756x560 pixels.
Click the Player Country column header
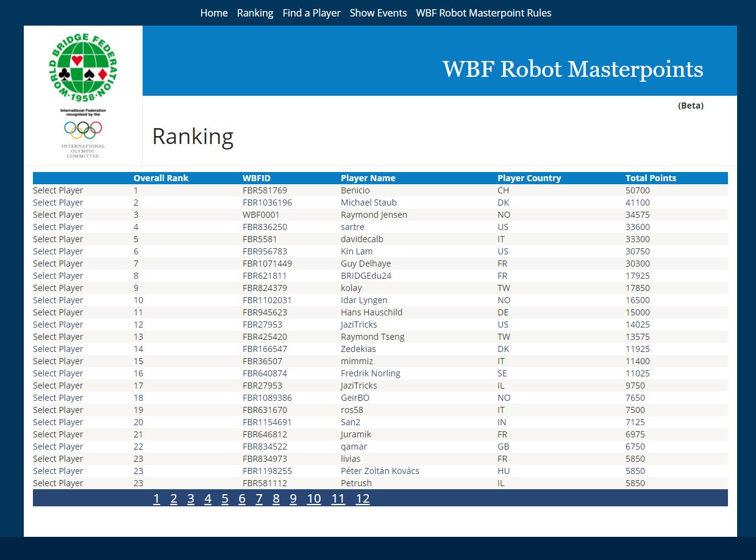coord(529,178)
